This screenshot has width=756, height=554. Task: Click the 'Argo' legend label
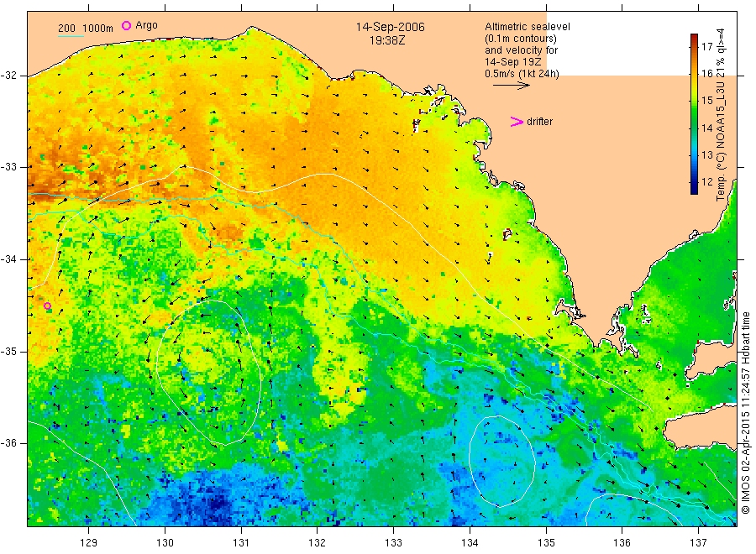(x=146, y=25)
